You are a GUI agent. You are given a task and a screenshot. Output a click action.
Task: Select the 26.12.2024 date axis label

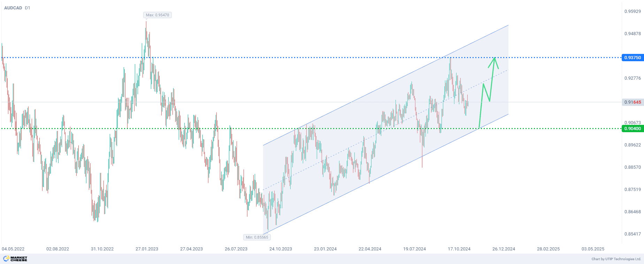pyautogui.click(x=504, y=249)
